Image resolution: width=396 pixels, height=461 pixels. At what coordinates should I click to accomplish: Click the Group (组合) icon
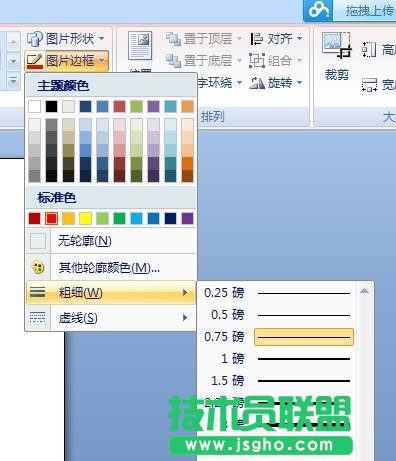[x=257, y=61]
